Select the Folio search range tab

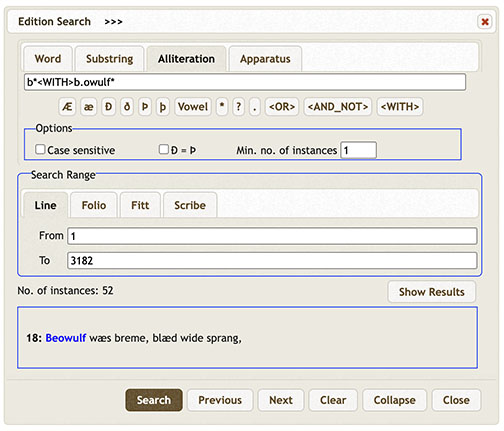tap(94, 205)
